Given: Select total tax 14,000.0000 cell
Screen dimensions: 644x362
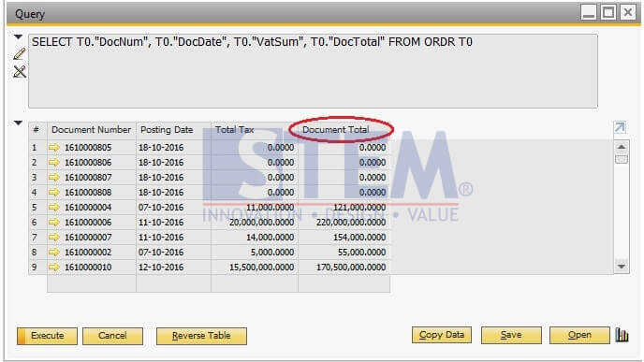Looking at the screenshot, I should pos(255,238).
